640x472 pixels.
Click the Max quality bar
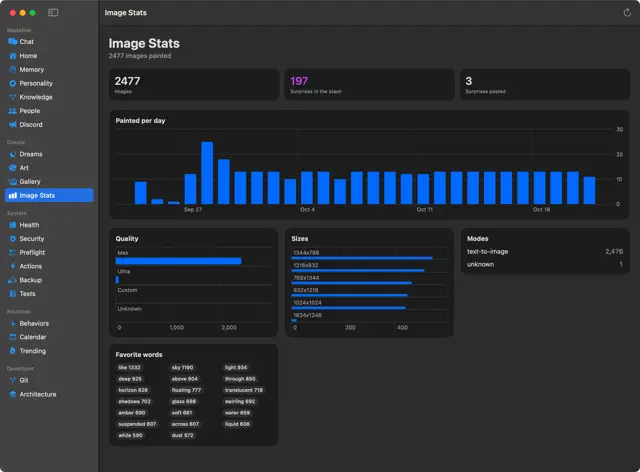click(x=178, y=261)
